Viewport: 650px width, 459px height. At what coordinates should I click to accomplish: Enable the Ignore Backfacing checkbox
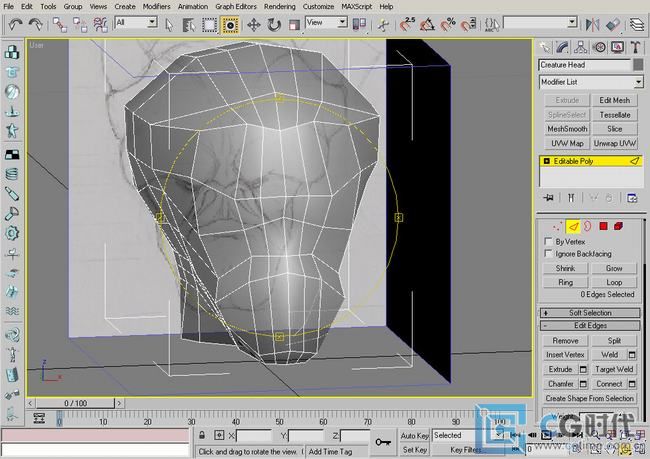pos(548,253)
